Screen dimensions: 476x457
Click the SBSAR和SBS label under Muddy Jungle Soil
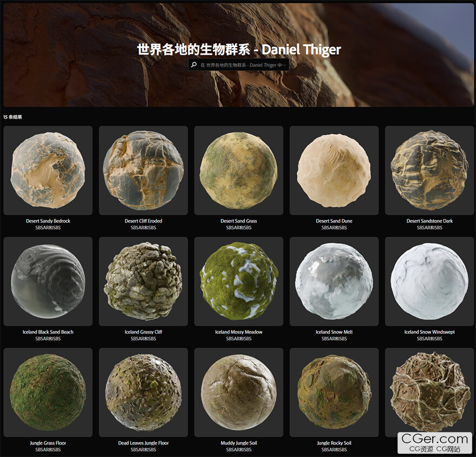[x=239, y=449]
